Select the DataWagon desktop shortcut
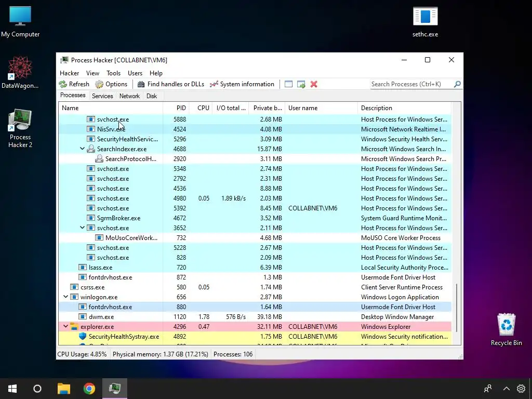 point(20,73)
